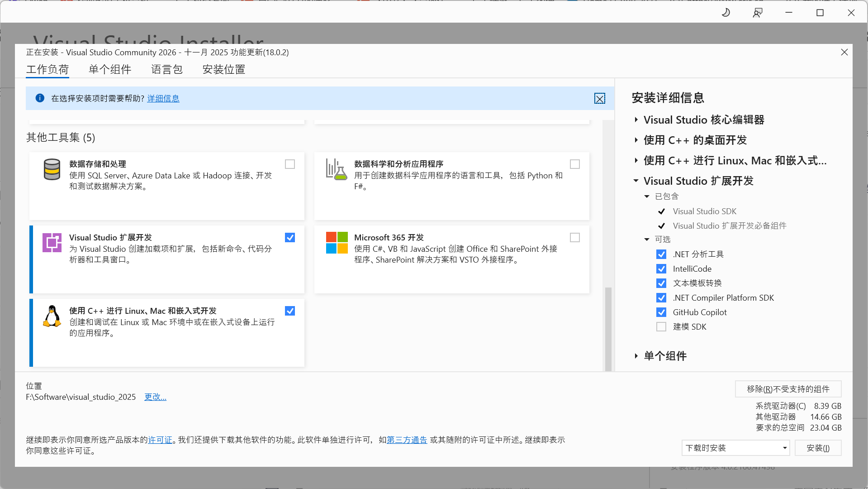Toggle dark theme moon icon in title bar
The height and width of the screenshot is (489, 868).
pyautogui.click(x=726, y=13)
